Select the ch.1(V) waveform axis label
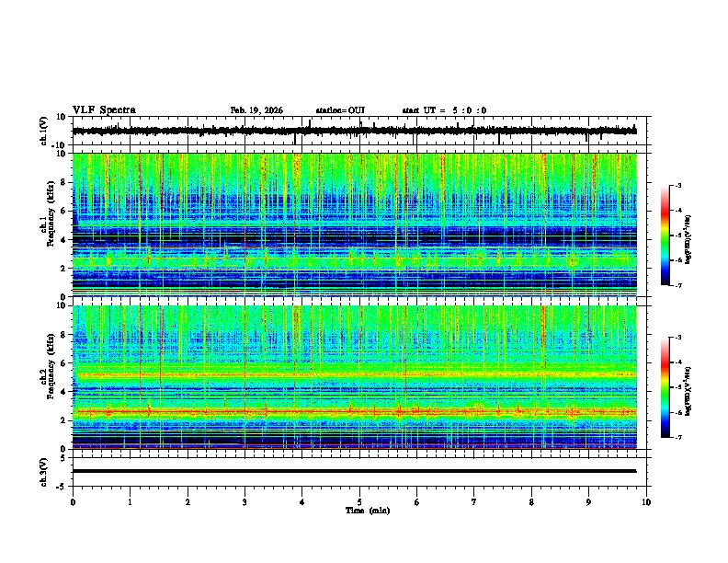Image resolution: width=728 pixels, height=563 pixels. point(44,131)
